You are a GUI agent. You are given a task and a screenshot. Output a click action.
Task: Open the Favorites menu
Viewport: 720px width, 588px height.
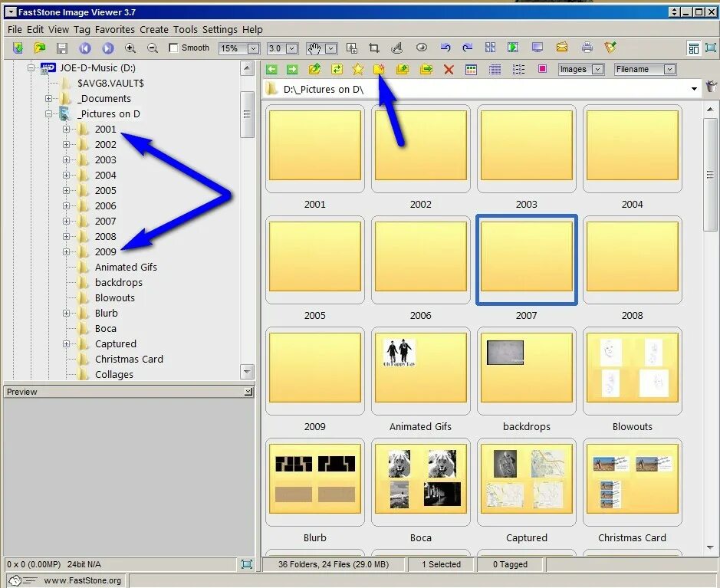click(115, 29)
